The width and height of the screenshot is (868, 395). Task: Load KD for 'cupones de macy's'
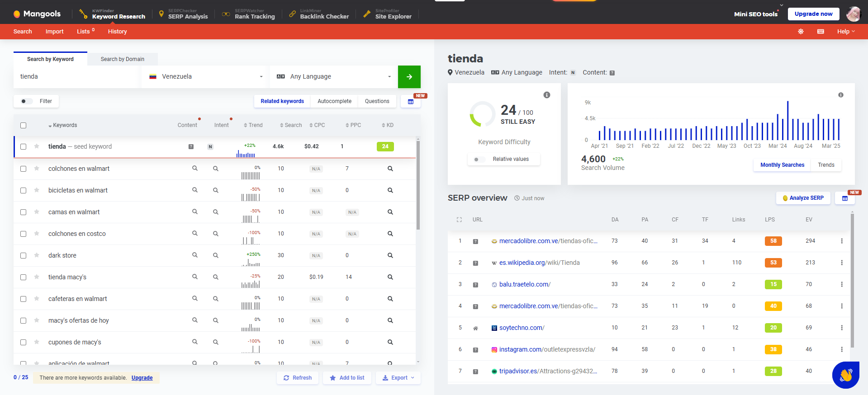click(x=390, y=342)
